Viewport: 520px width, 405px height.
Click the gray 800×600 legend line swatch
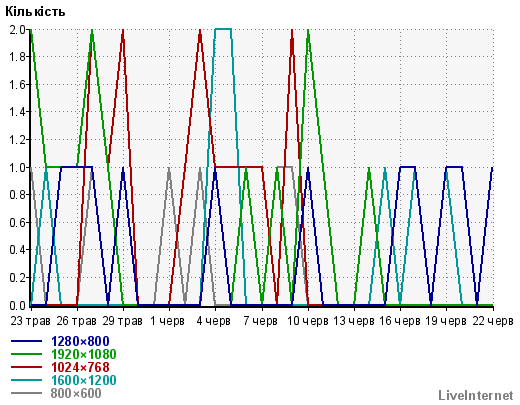pos(27,393)
